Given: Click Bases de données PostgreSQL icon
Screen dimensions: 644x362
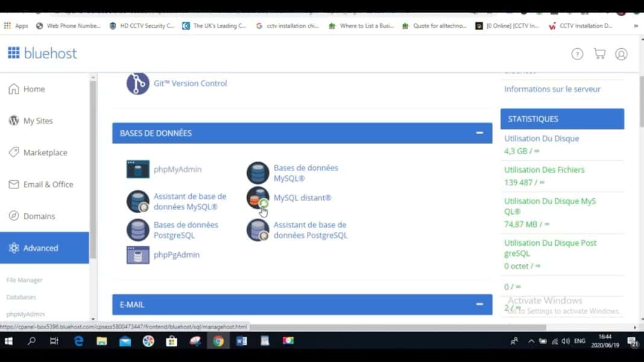Looking at the screenshot, I should [137, 230].
